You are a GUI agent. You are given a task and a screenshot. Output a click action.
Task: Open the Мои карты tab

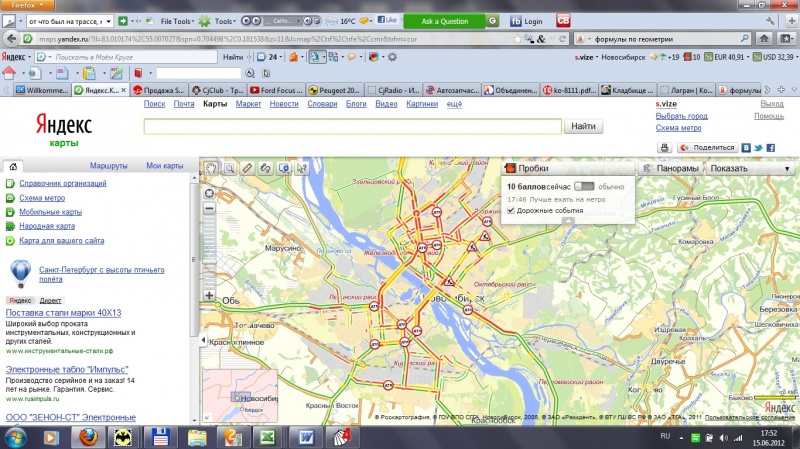[x=164, y=165]
